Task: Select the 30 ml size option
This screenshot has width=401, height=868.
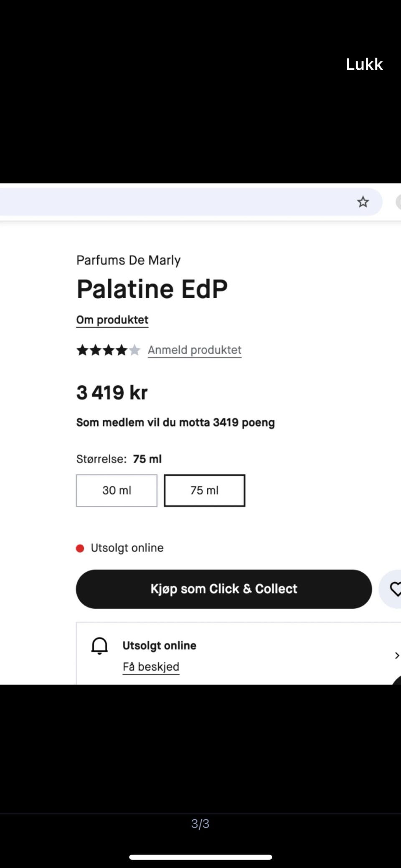Action: point(117,490)
